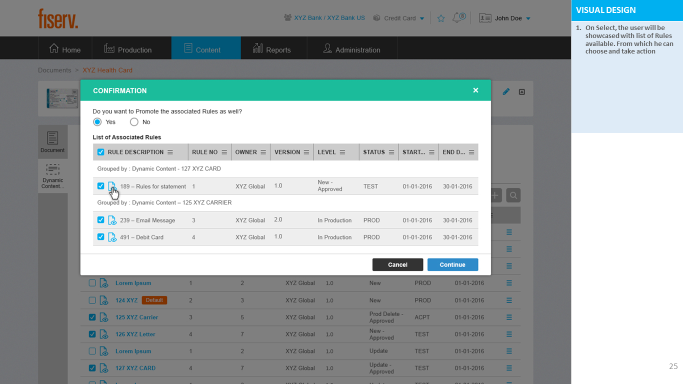Image resolution: width=683 pixels, height=384 pixels.
Task: Select the No radio button
Action: (x=134, y=122)
